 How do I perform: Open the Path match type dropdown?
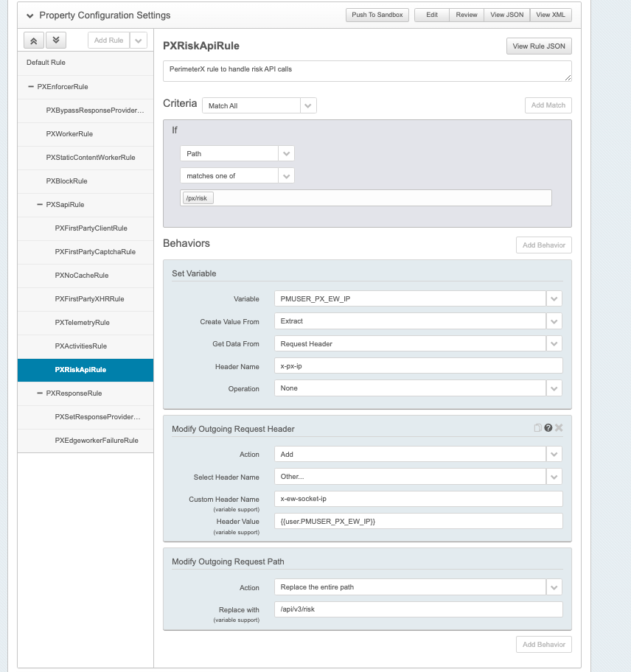point(237,153)
